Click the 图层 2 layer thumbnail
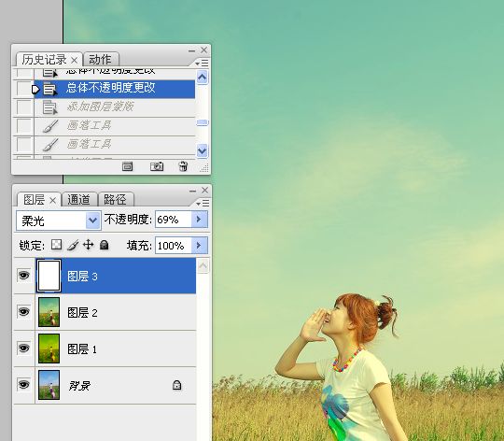 (x=49, y=312)
